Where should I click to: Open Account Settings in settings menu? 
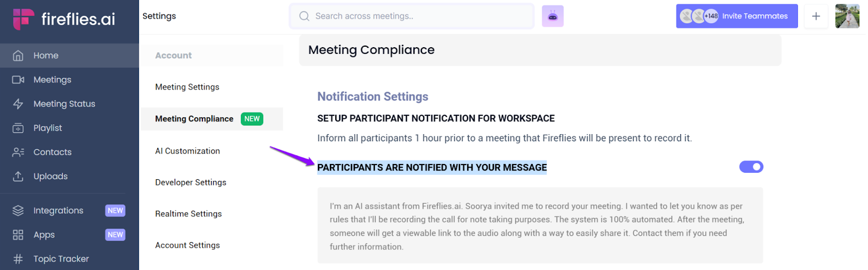coord(188,246)
